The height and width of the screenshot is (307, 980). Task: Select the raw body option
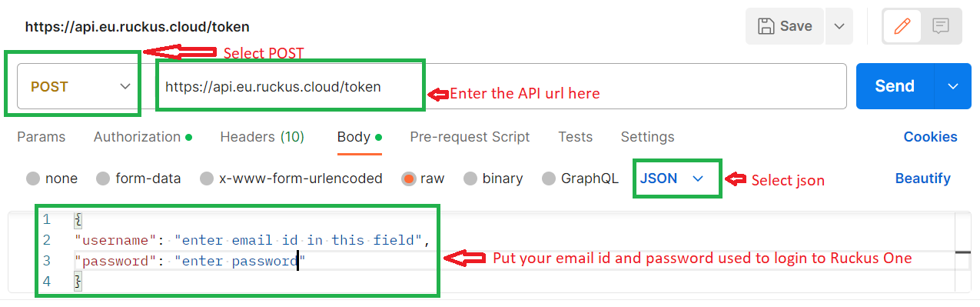point(423,179)
